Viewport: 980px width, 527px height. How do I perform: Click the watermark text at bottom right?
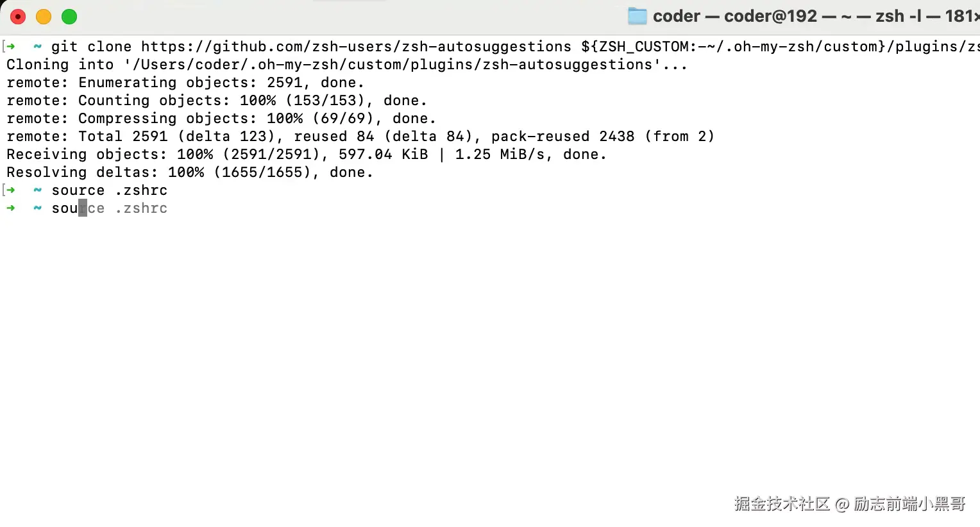[x=849, y=504]
